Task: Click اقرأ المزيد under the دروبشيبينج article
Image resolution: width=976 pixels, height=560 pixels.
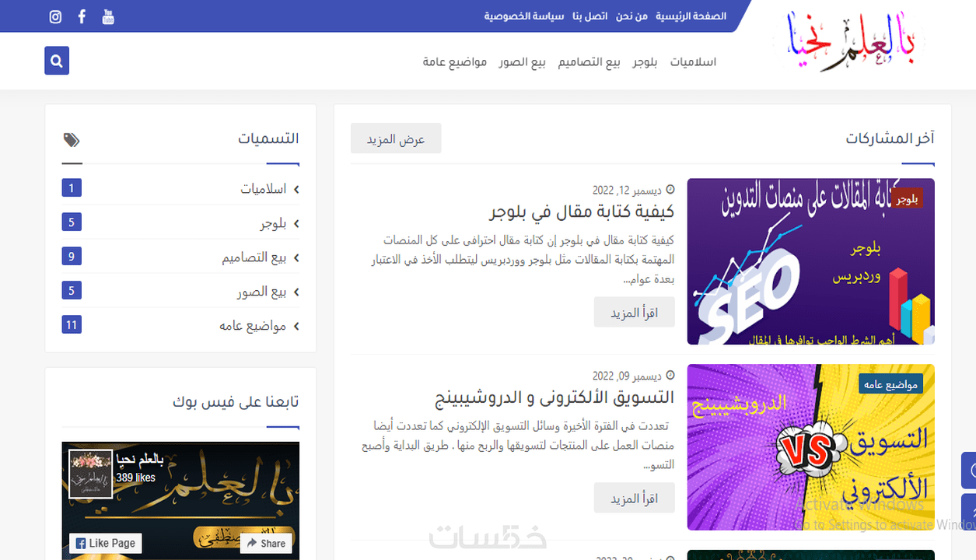Action: [x=635, y=498]
